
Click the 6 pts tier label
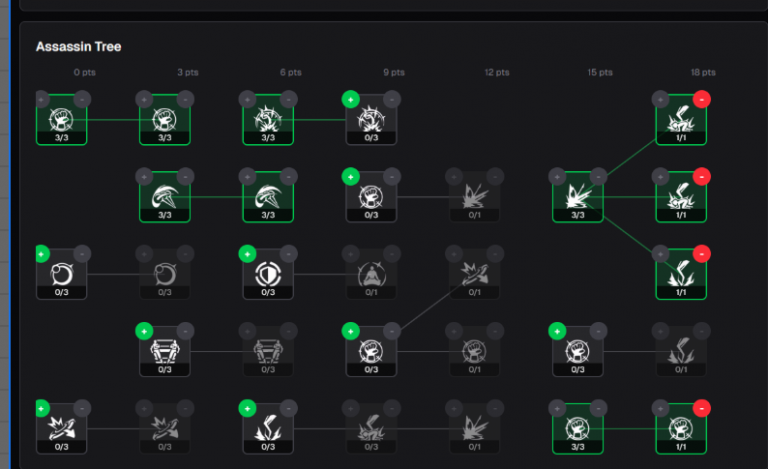pos(291,72)
